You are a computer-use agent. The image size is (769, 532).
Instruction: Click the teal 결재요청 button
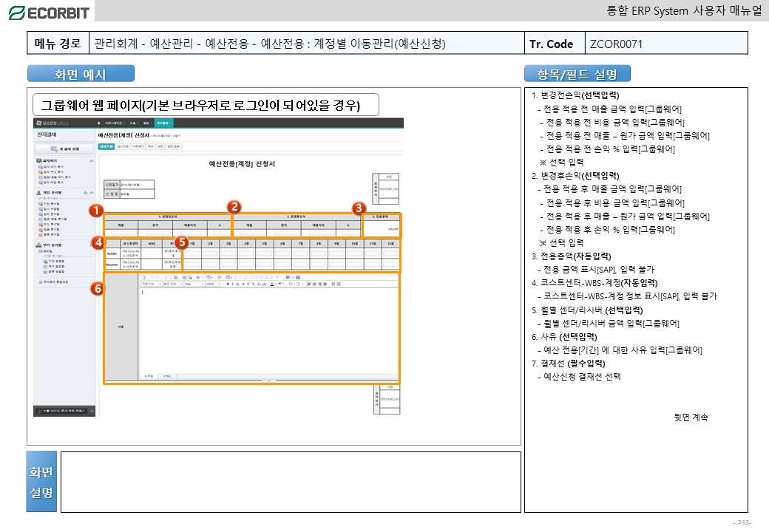click(106, 146)
